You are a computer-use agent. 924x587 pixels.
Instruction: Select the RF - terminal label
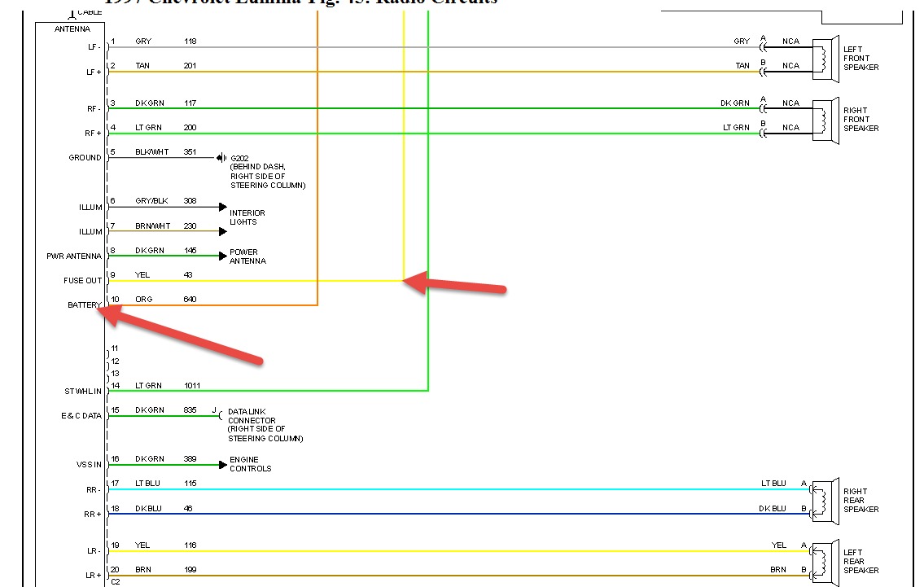94,108
